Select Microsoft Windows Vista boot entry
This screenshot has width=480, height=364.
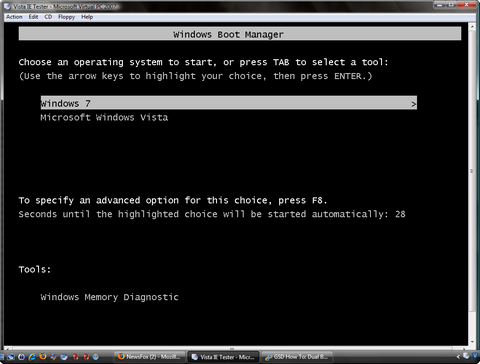tap(104, 117)
